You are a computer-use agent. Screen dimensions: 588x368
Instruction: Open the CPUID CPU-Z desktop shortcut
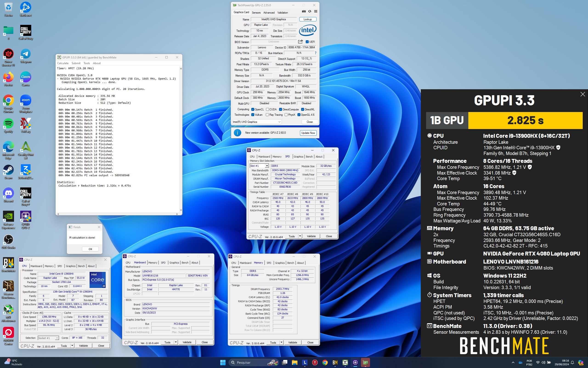pyautogui.click(x=25, y=220)
